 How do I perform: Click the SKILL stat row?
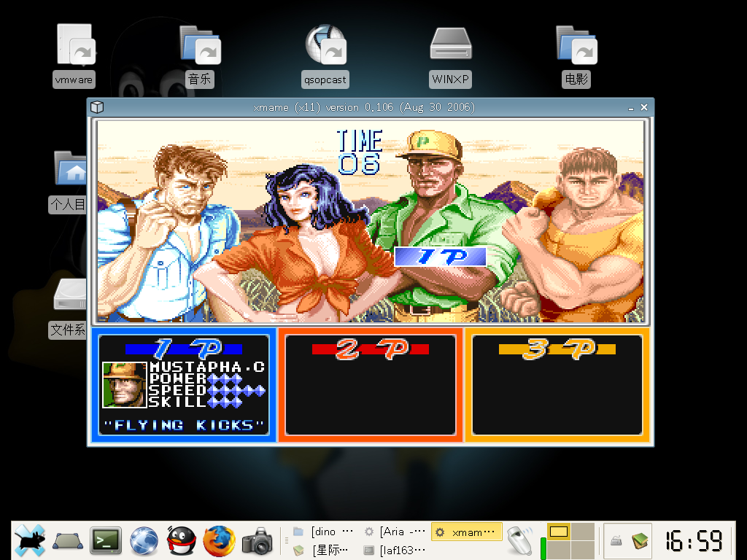[196, 402]
